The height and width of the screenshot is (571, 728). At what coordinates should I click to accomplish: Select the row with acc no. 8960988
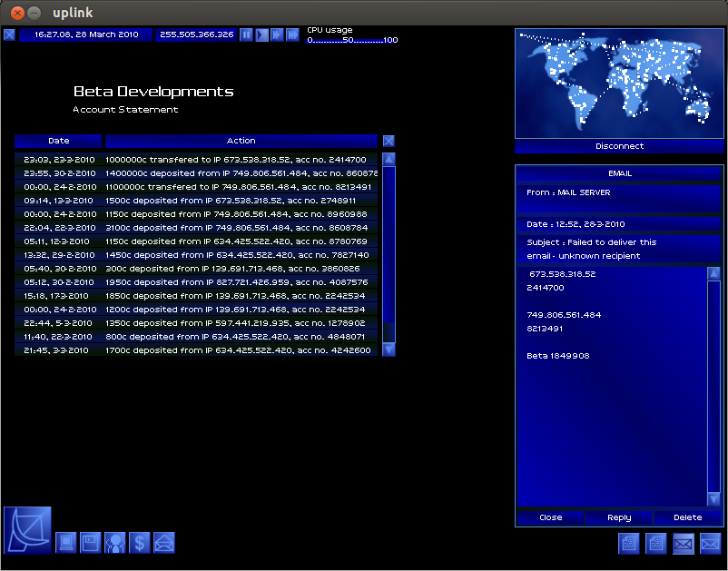[196, 214]
